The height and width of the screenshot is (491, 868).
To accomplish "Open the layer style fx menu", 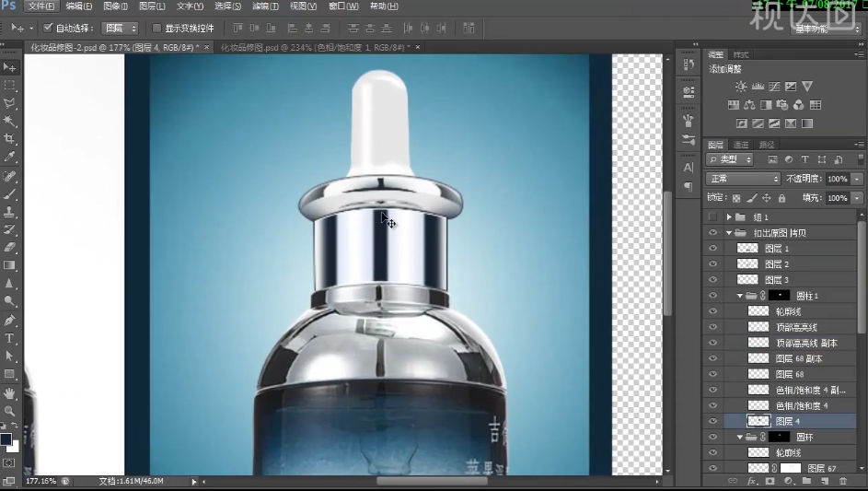I will point(752,481).
